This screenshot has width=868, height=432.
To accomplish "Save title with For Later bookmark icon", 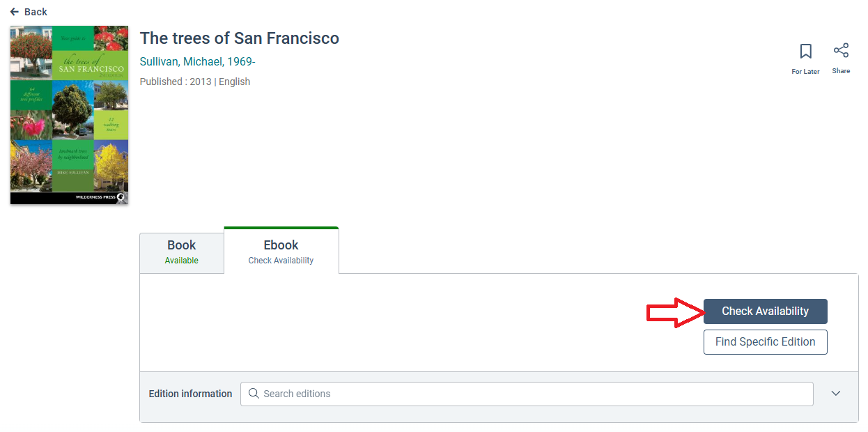I will tap(805, 52).
